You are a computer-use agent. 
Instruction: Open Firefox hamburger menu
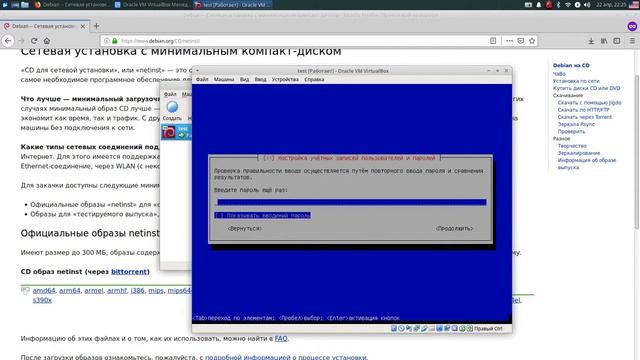click(632, 41)
